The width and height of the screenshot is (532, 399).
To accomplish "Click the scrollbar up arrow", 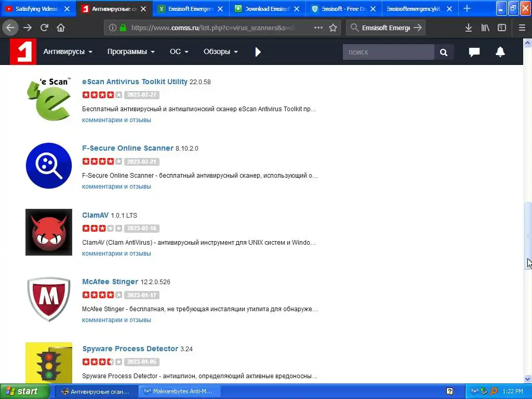I will click(528, 43).
